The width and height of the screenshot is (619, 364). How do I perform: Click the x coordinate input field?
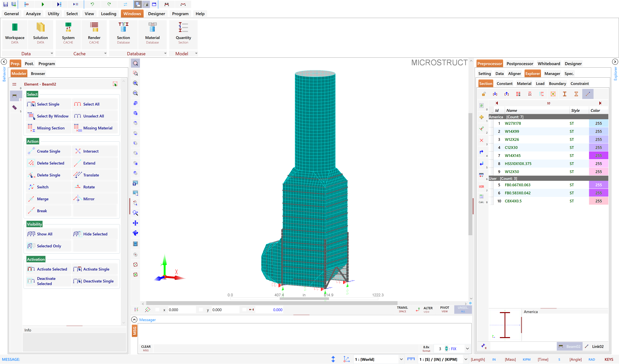tap(182, 310)
